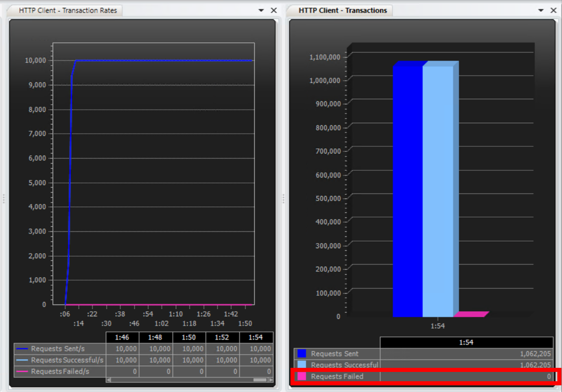Close the Transaction Rates panel
Image resolution: width=562 pixels, height=392 pixels.
274,10
